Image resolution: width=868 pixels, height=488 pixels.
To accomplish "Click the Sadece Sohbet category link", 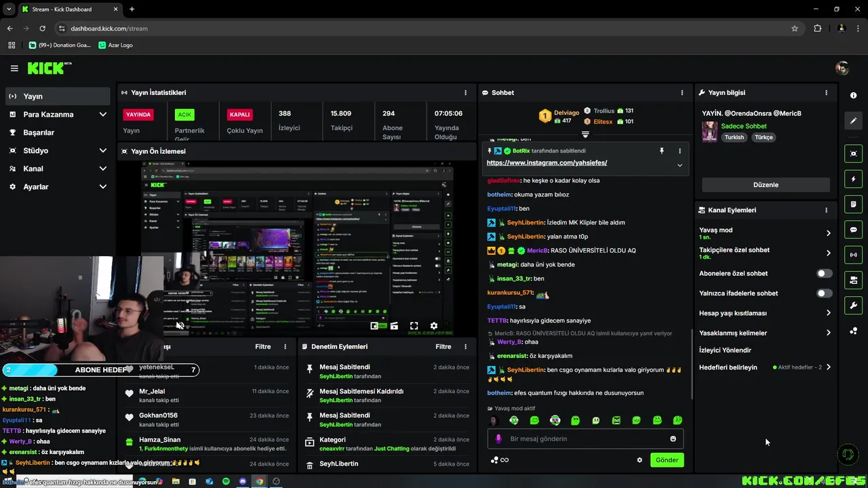I will point(744,126).
